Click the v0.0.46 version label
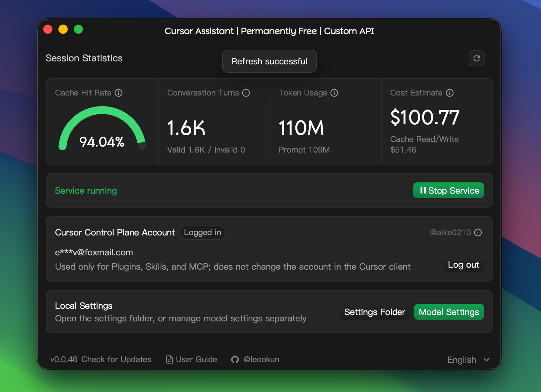Screen dimensions: 541x392 click(x=64, y=359)
